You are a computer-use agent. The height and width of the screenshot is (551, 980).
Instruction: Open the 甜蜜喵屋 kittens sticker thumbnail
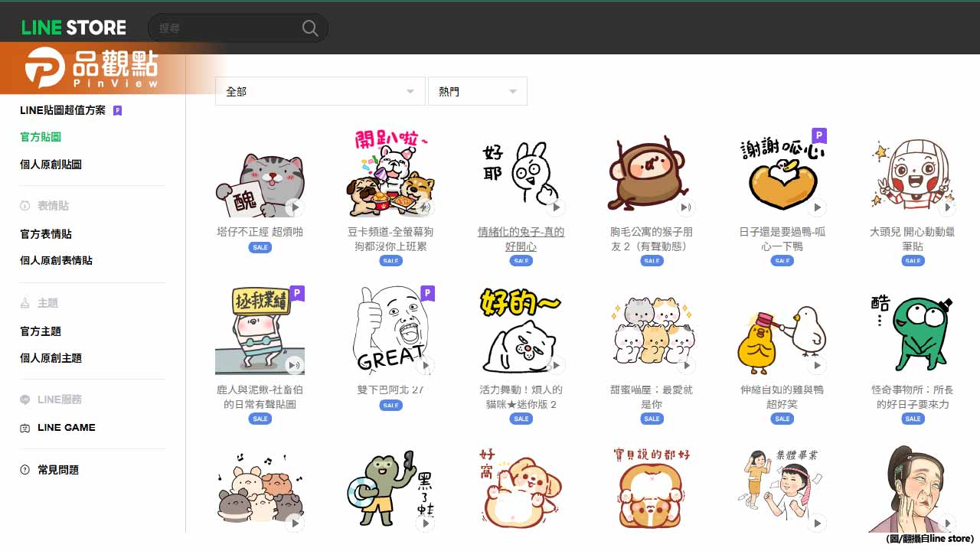(652, 331)
